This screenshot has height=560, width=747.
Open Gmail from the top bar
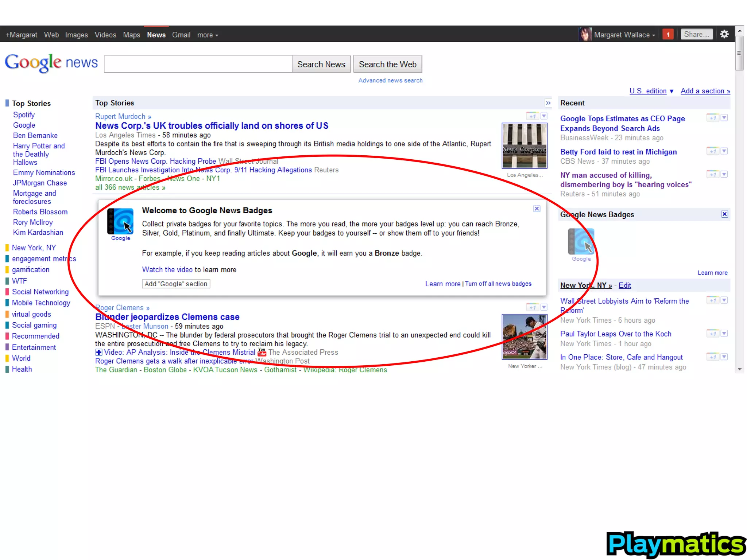[181, 35]
